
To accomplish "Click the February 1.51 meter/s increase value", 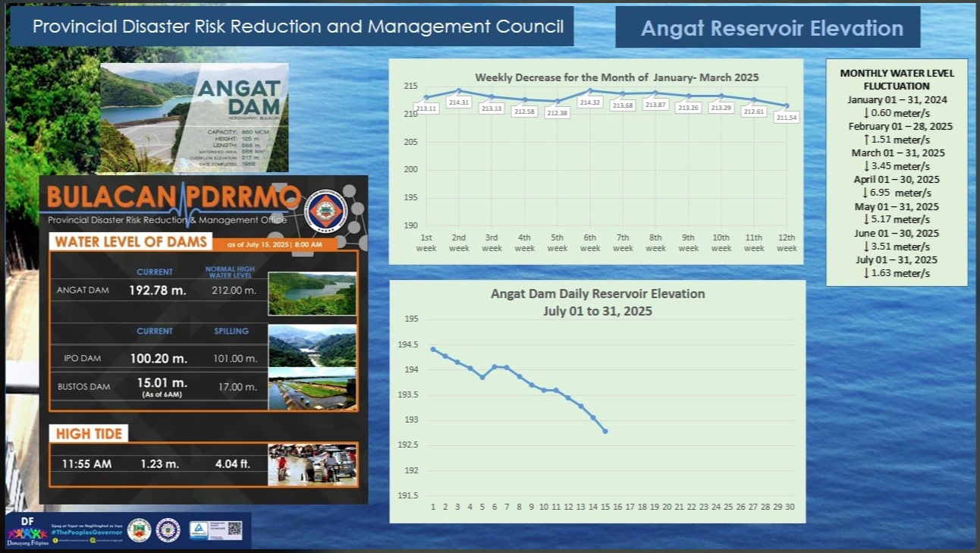I will (x=897, y=140).
